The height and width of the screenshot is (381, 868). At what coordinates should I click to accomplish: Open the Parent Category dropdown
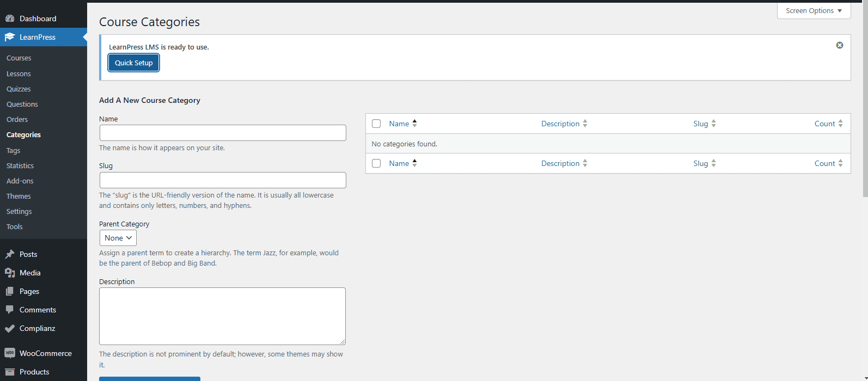click(x=118, y=238)
